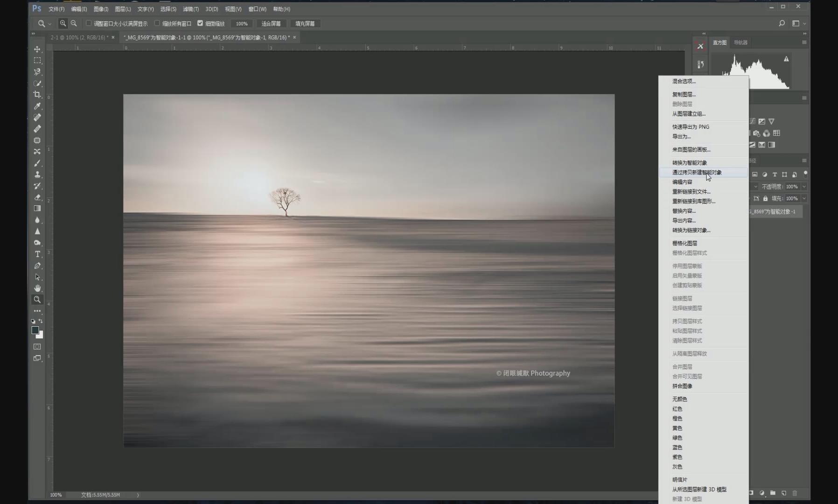Enable resize windows to fit checkbox
The width and height of the screenshot is (838, 504).
tap(89, 23)
